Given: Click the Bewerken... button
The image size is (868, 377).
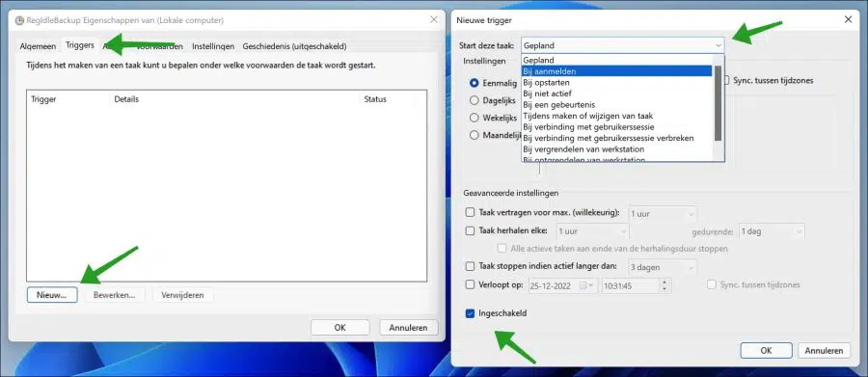Looking at the screenshot, I should [115, 295].
